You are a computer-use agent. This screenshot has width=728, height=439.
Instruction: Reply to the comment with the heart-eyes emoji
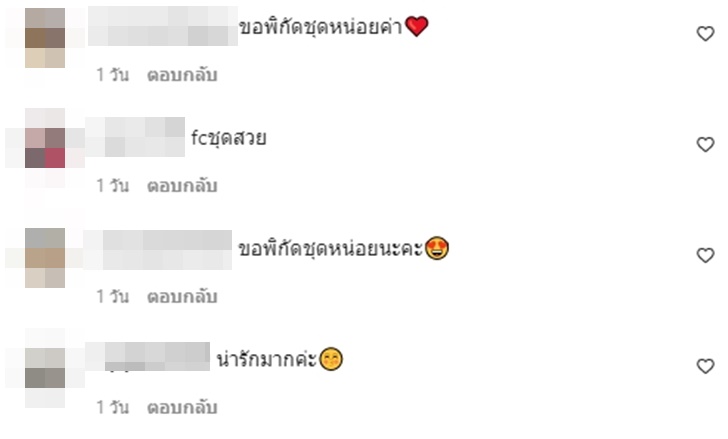point(182,297)
